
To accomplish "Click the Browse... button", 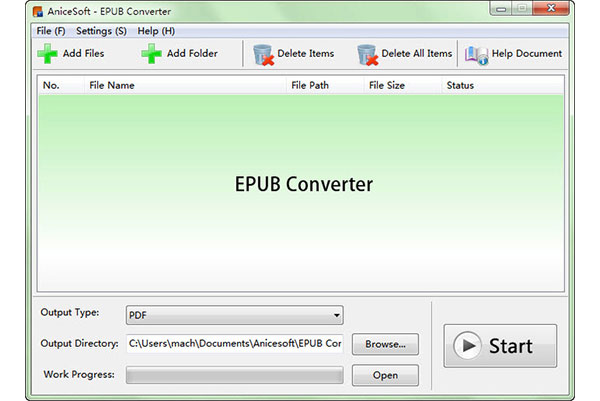I will [385, 344].
